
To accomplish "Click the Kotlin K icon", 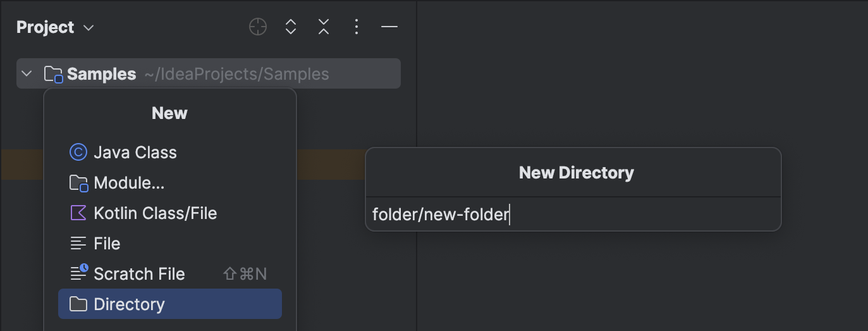I will point(78,213).
